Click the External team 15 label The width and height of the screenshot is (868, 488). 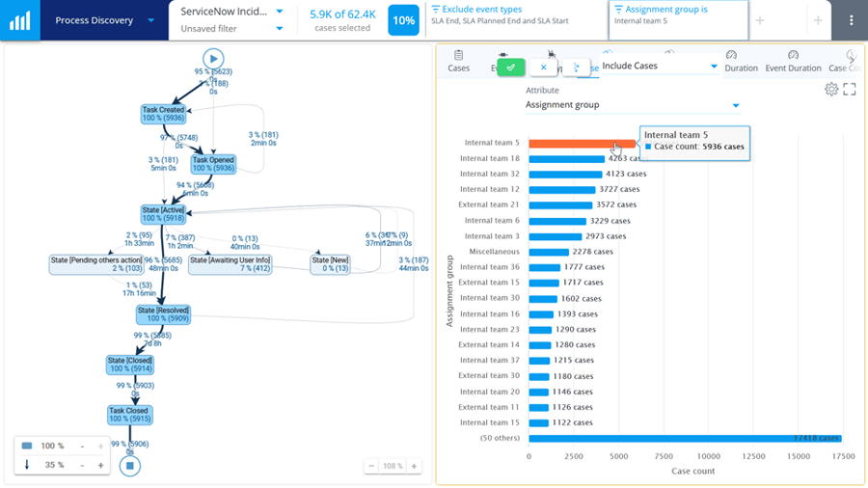tap(489, 283)
